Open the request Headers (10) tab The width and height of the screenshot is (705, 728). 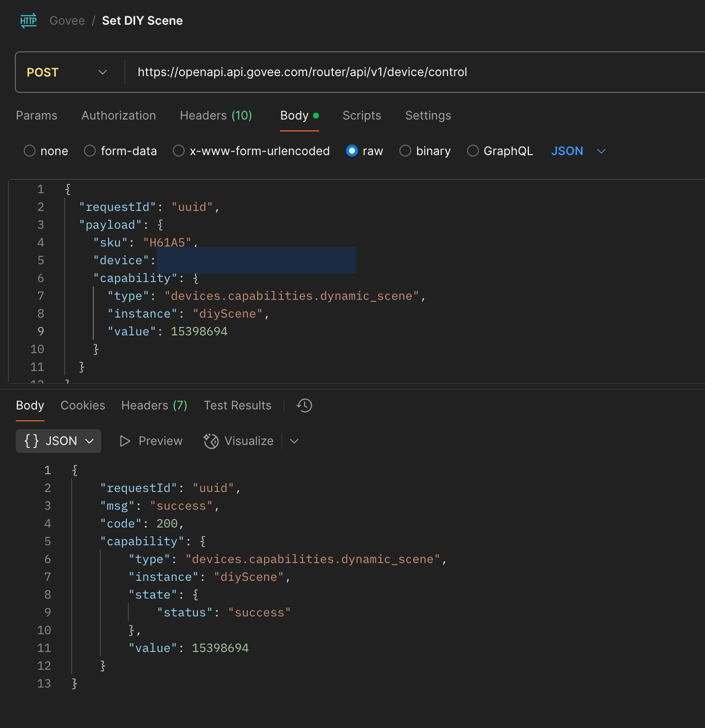tap(216, 116)
